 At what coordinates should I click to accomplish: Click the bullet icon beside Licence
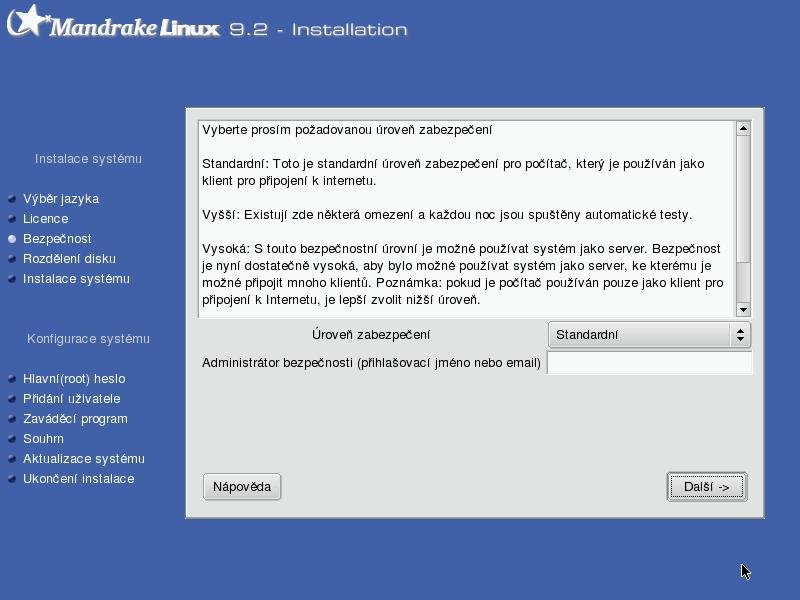(x=12, y=219)
